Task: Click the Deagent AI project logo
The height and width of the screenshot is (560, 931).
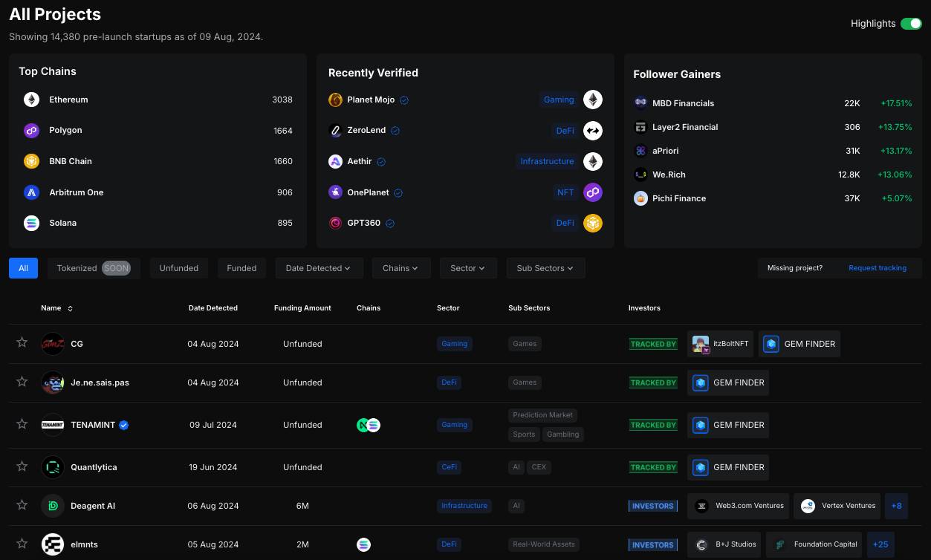Action: (x=53, y=506)
